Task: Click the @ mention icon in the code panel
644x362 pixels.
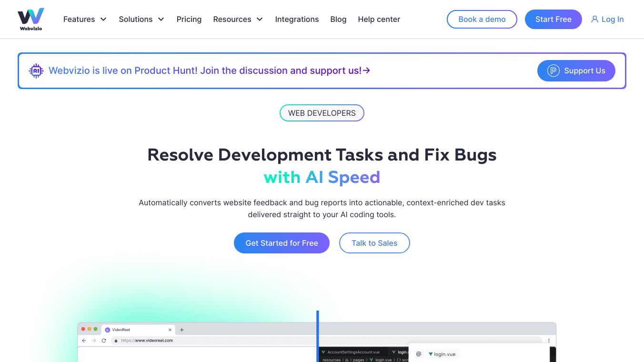Action: tap(418, 354)
